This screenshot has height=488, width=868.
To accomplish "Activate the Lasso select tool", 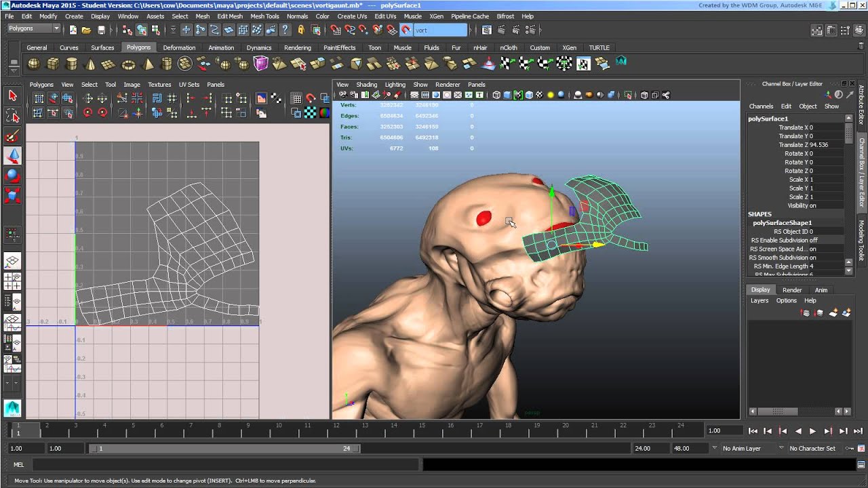I will [12, 117].
